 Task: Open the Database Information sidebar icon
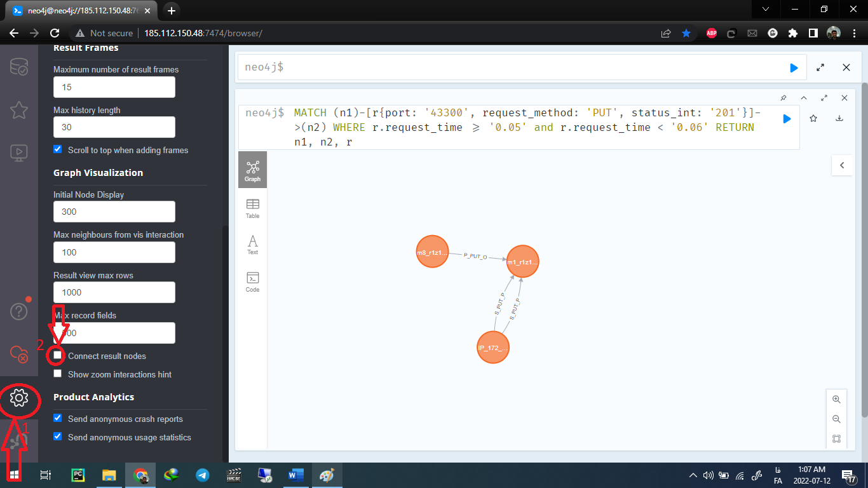tap(18, 67)
